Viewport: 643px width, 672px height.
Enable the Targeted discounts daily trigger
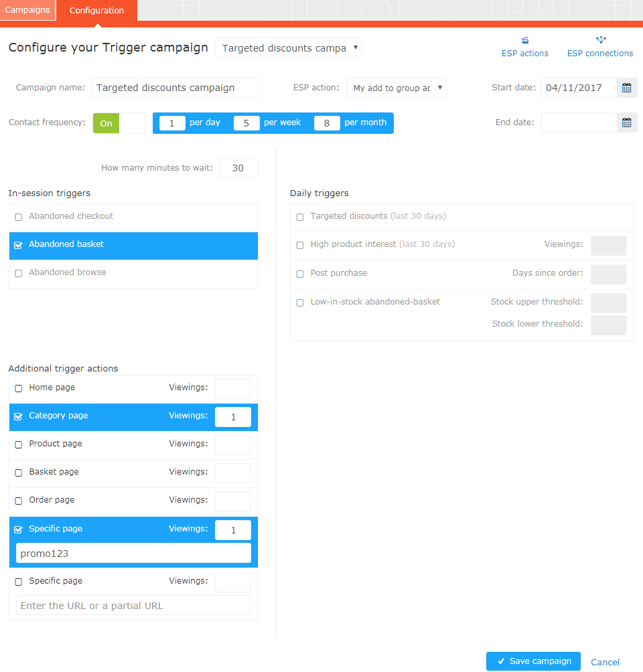point(299,217)
